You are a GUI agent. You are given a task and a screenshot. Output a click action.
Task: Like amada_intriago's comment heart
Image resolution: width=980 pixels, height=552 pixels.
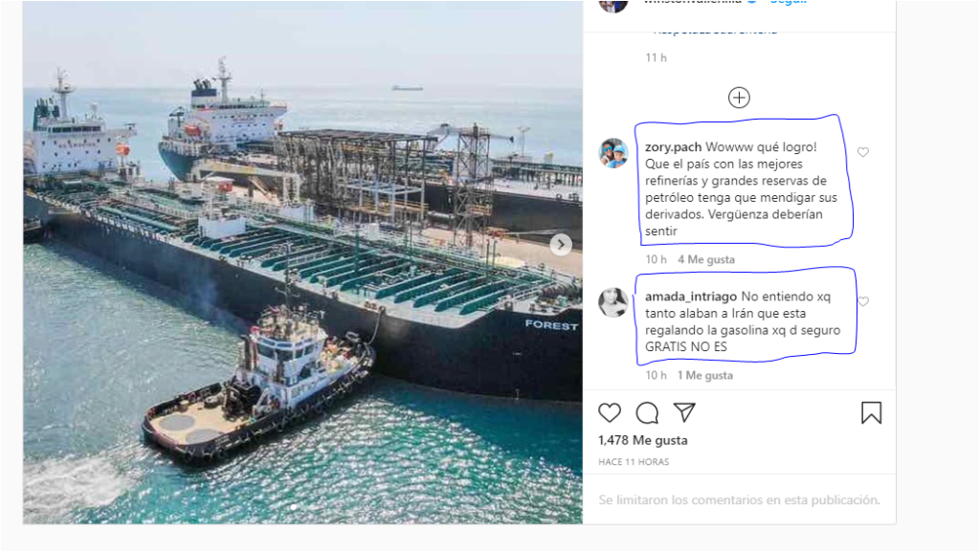(864, 301)
